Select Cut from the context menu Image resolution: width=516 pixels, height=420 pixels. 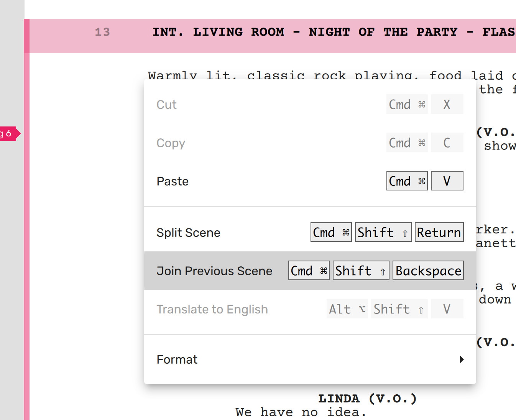(167, 105)
